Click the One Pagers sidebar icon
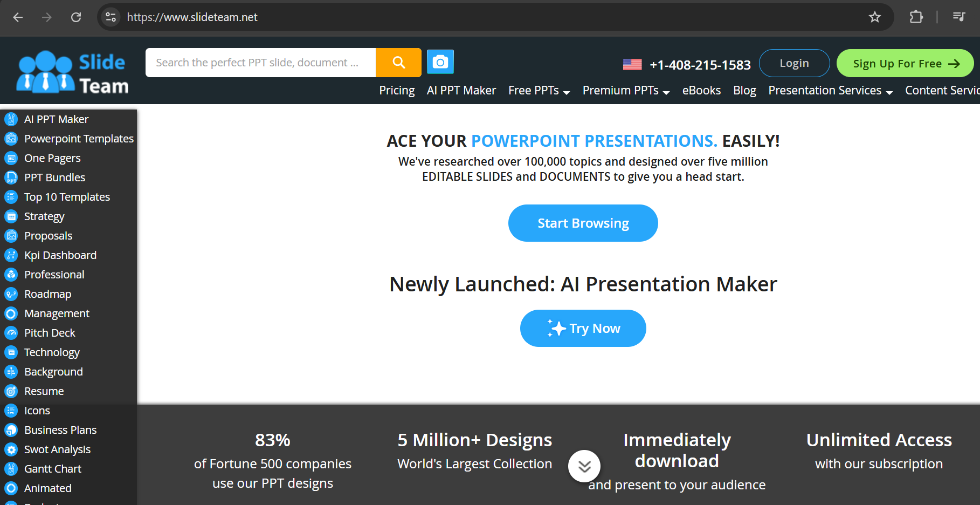Viewport: 980px width, 505px height. pos(11,158)
